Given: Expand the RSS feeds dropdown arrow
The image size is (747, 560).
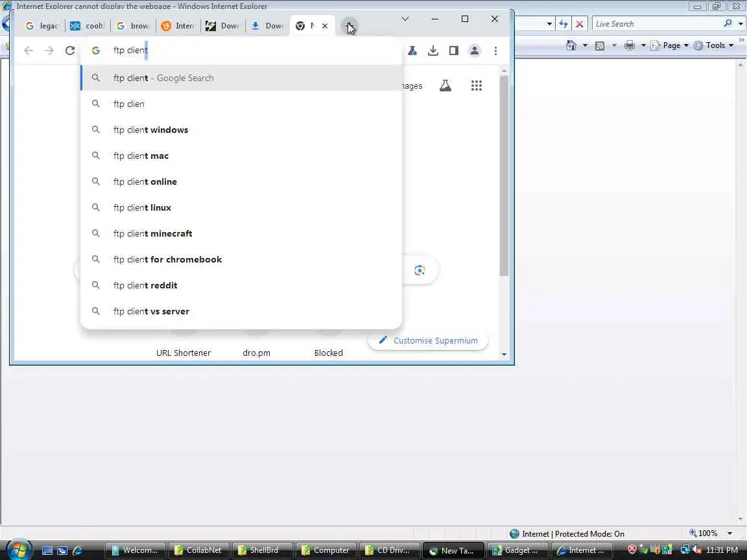Looking at the screenshot, I should (614, 46).
